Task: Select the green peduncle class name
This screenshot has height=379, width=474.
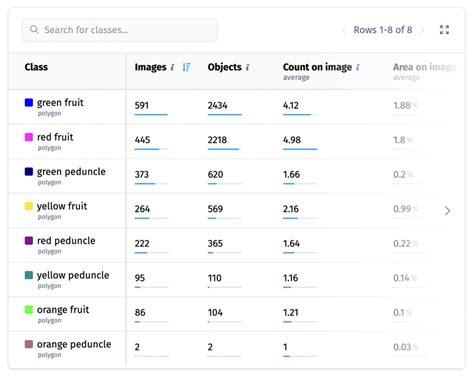Action: coord(71,172)
